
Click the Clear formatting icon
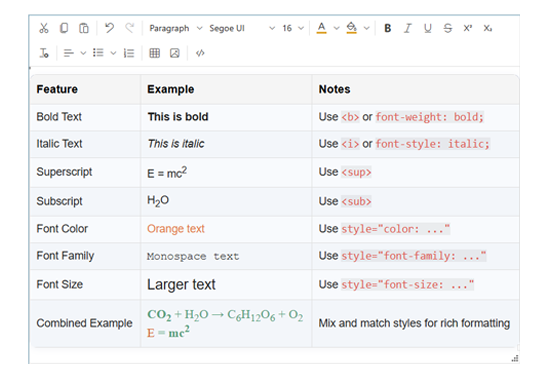coord(44,53)
